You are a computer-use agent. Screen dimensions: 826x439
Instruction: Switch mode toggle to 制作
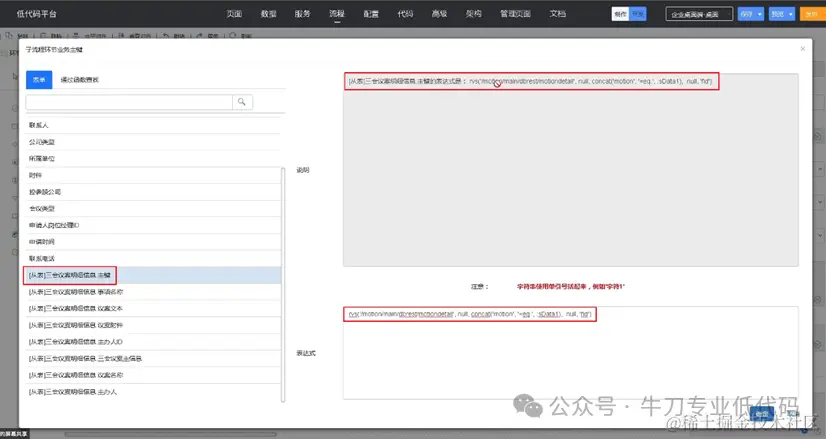tap(621, 14)
